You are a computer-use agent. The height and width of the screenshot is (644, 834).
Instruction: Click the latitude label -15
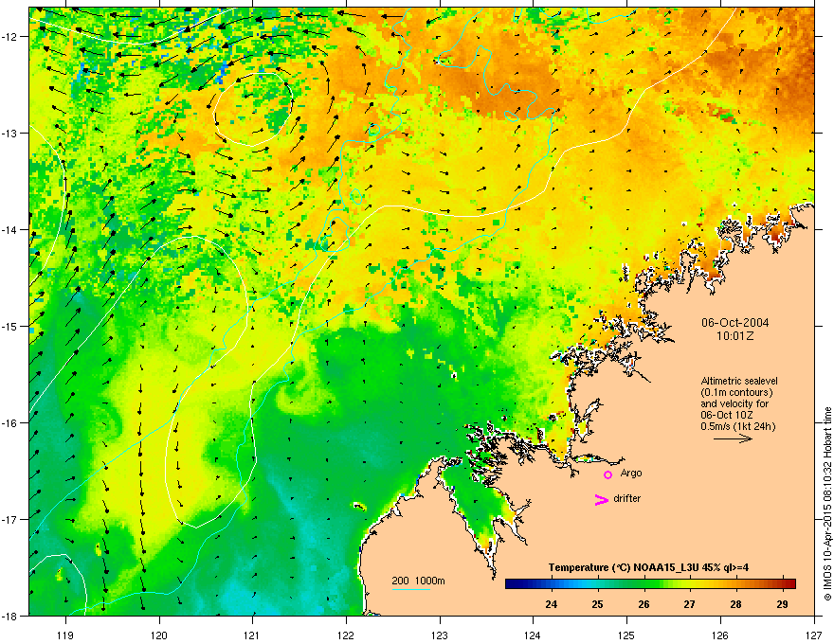[9, 326]
